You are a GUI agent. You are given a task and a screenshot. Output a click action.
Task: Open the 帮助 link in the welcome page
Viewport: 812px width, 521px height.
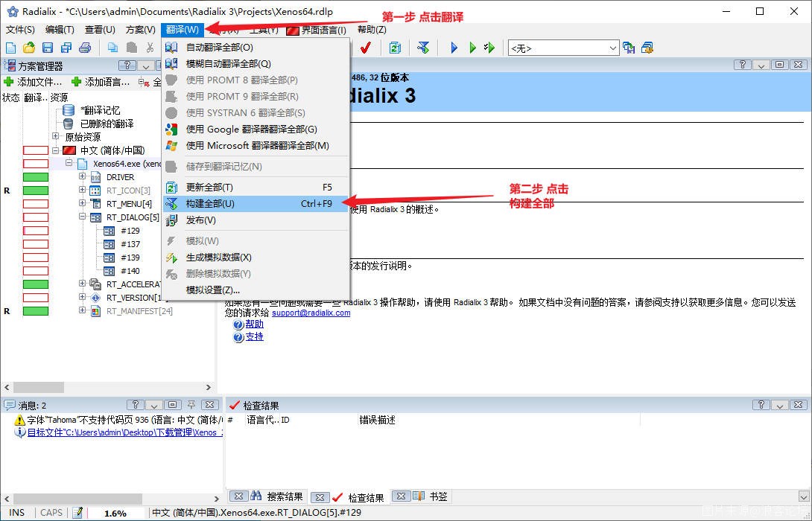pyautogui.click(x=255, y=325)
